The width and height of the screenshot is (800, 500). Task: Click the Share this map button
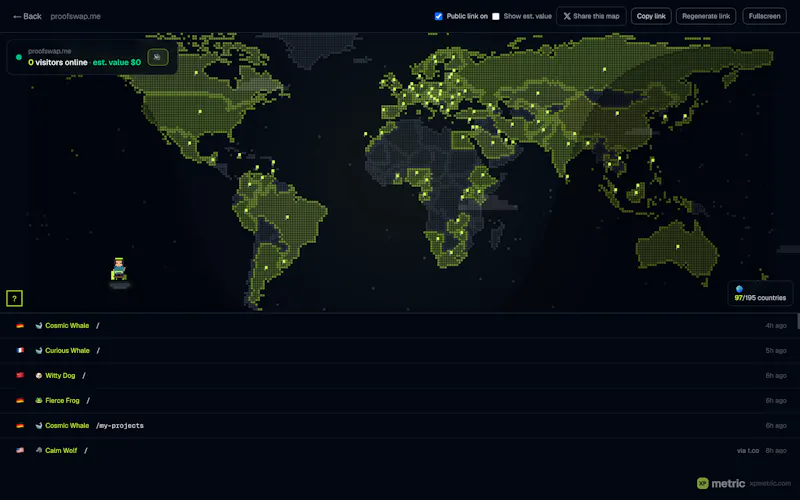[591, 16]
